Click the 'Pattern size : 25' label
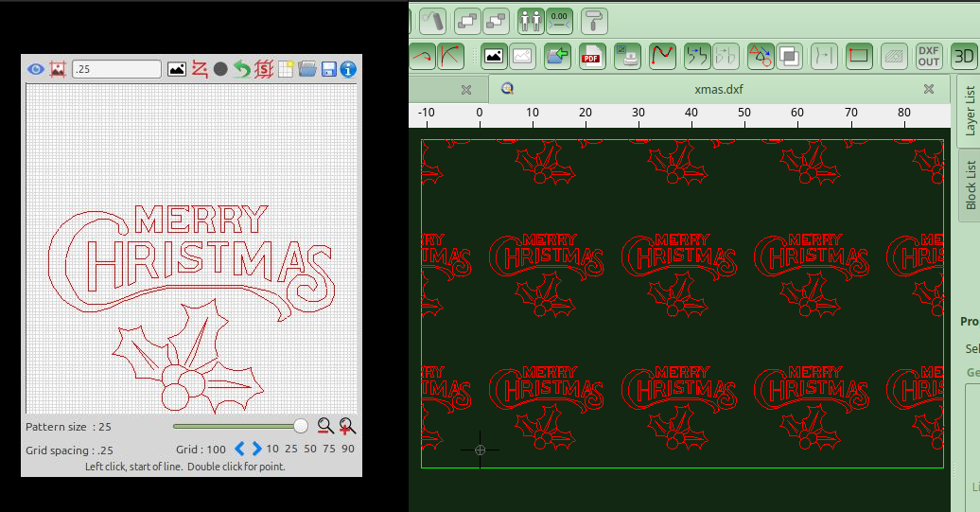Screen dimensions: 980x512 coord(68,427)
